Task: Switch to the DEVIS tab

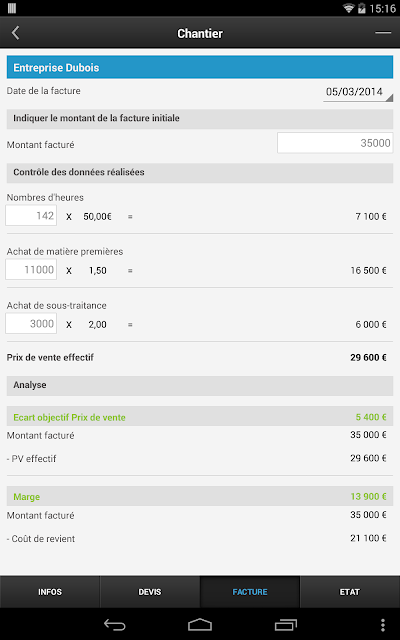Action: (150, 592)
